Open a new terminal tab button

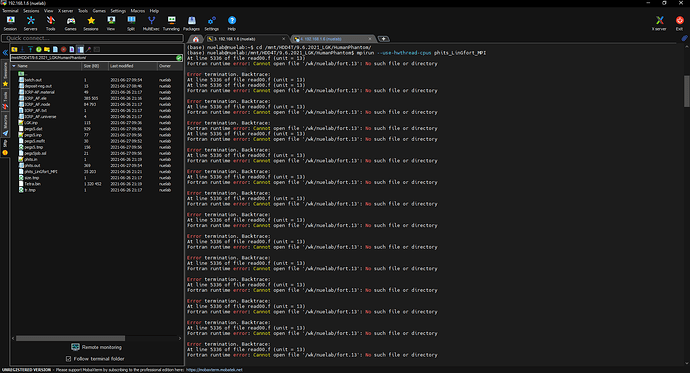[x=384, y=39]
